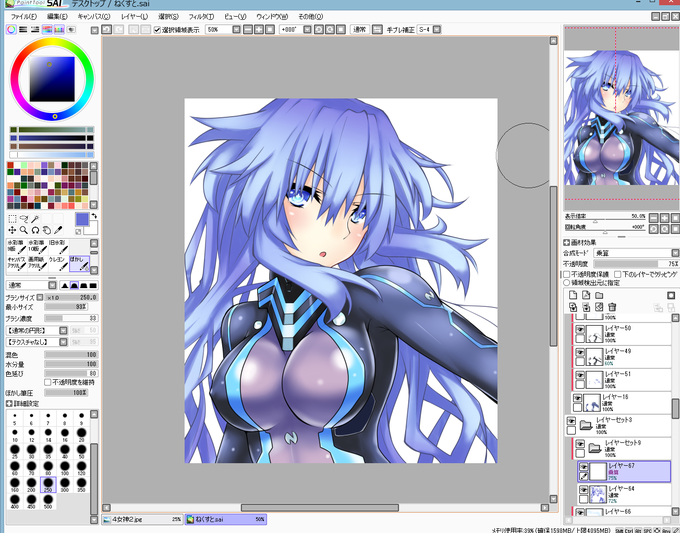Create a new linework layer icon
The image size is (680, 533).
pos(586,295)
